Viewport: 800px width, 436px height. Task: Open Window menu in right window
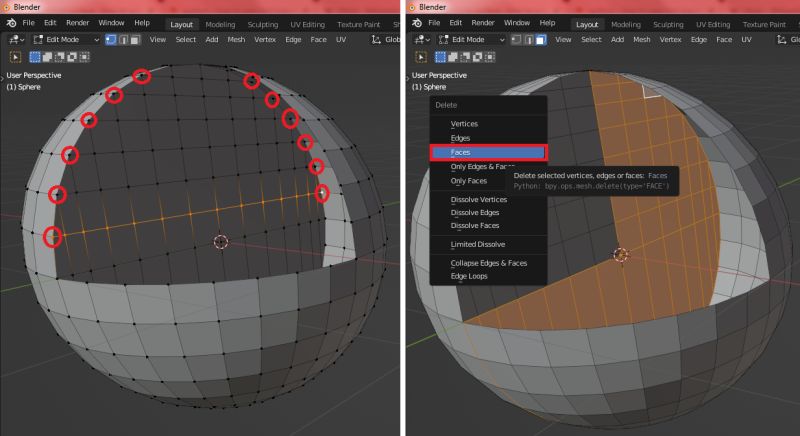pos(517,23)
